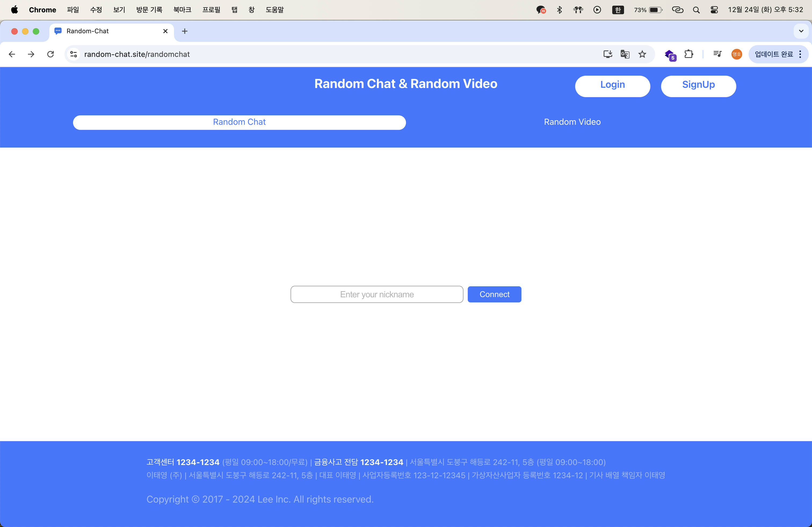Click the 고객센터 1234-1234 footer text
The image size is (812, 527).
coord(183,462)
